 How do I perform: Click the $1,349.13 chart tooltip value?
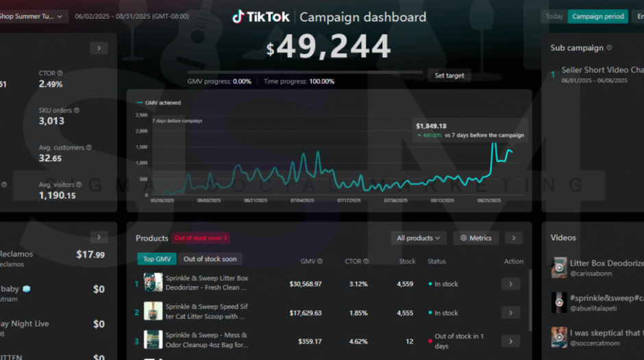point(431,126)
